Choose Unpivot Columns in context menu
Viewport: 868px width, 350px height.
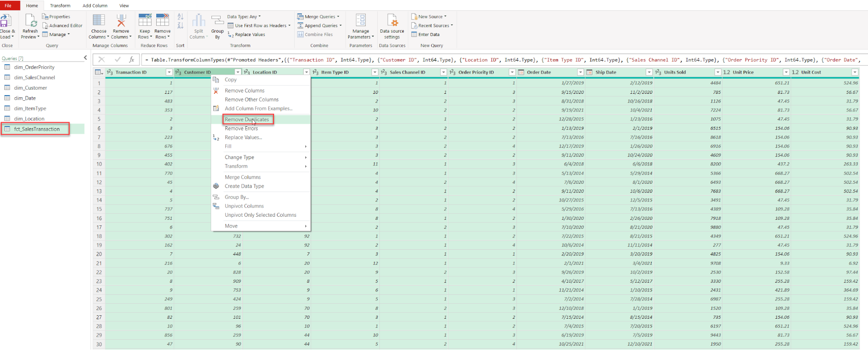(261, 206)
